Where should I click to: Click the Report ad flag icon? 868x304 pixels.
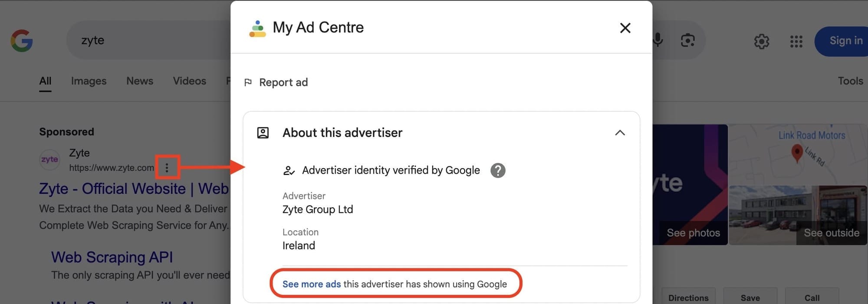(248, 82)
